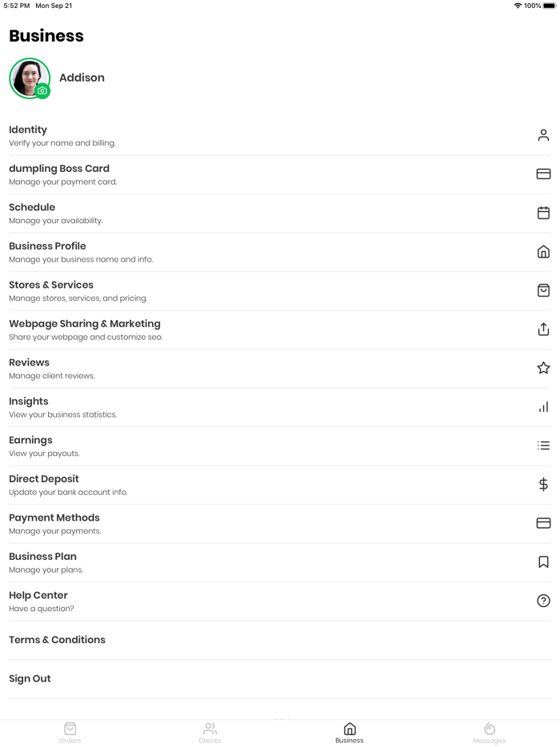Click the person icon beside Identity
Image resolution: width=560 pixels, height=747 pixels.
[543, 135]
